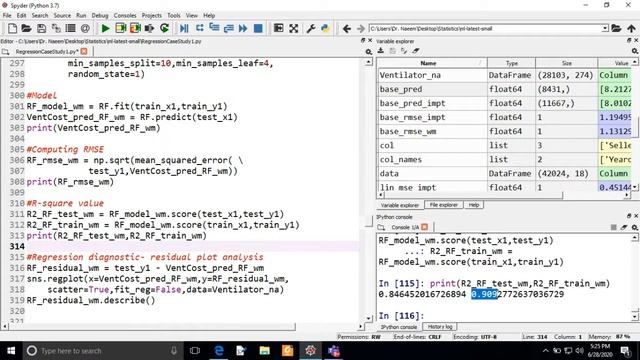The image size is (640, 360).
Task: Switch to File explorer tab
Action: coord(443,205)
